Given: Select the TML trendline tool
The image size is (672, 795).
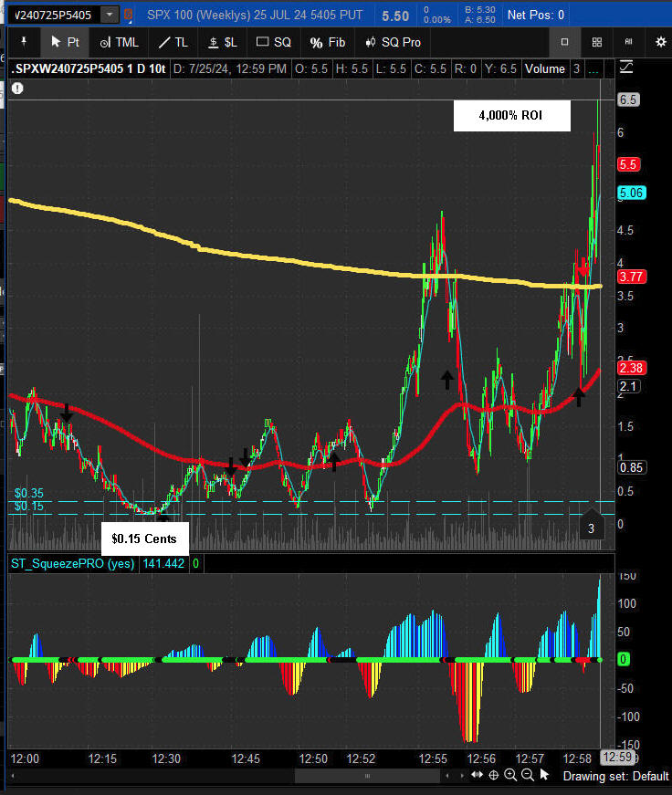Looking at the screenshot, I should click(x=119, y=42).
